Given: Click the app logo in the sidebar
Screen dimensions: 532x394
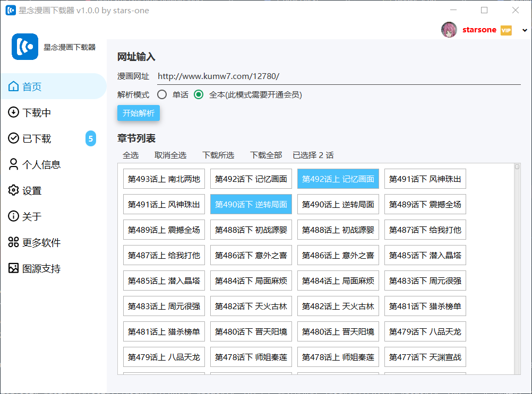Looking at the screenshot, I should pos(24,47).
